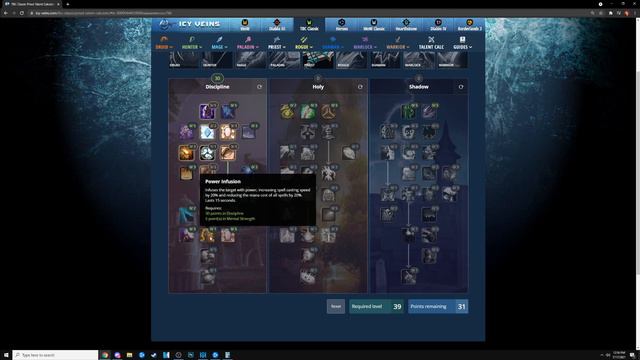
Task: Click the Reset button near Required level
Action: pos(336,307)
